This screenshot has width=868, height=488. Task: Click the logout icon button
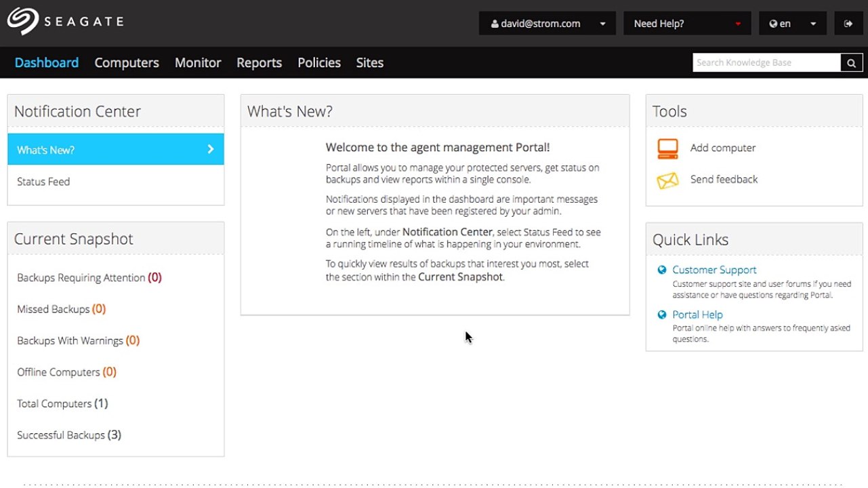(x=848, y=23)
